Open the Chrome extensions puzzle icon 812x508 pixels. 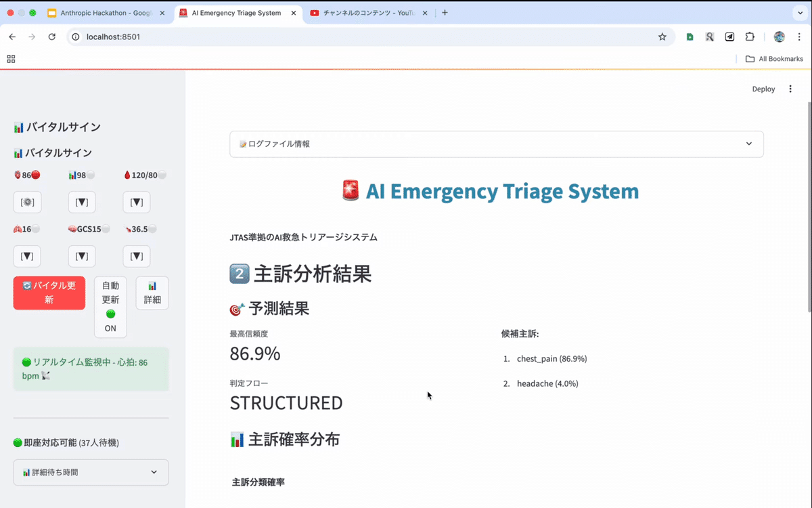pyautogui.click(x=750, y=37)
